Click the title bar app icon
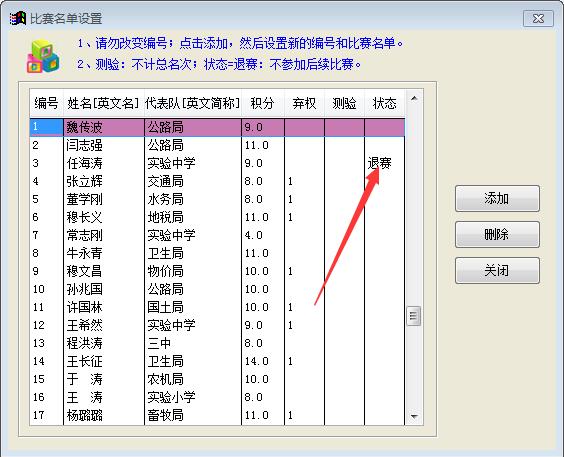Screen dimensions: 564x457 pos(18,18)
